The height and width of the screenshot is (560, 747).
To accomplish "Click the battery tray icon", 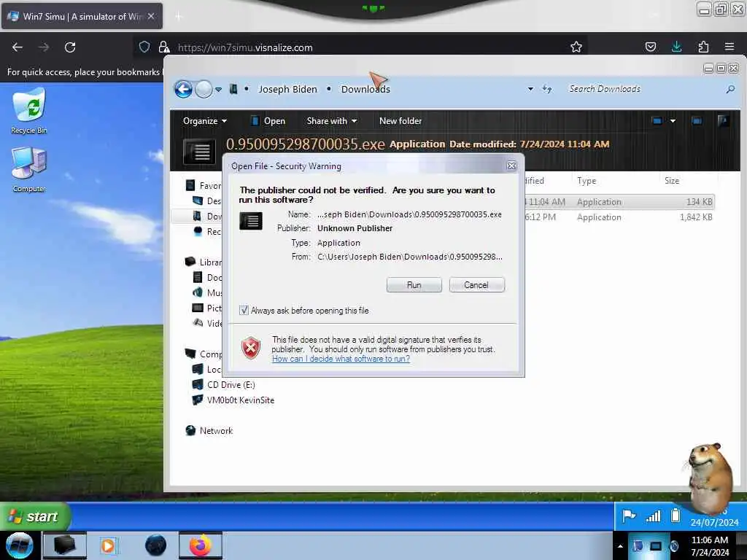I will (675, 516).
